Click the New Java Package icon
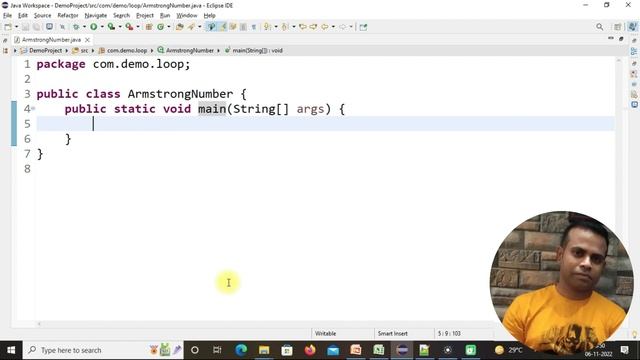Viewport: 640px width, 360px height. tap(149, 27)
